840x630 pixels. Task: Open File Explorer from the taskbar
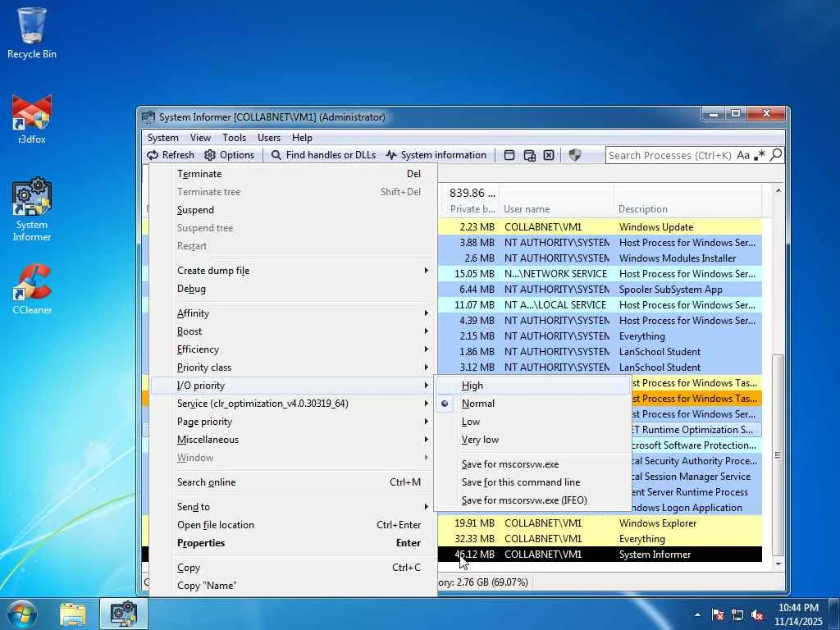[73, 615]
